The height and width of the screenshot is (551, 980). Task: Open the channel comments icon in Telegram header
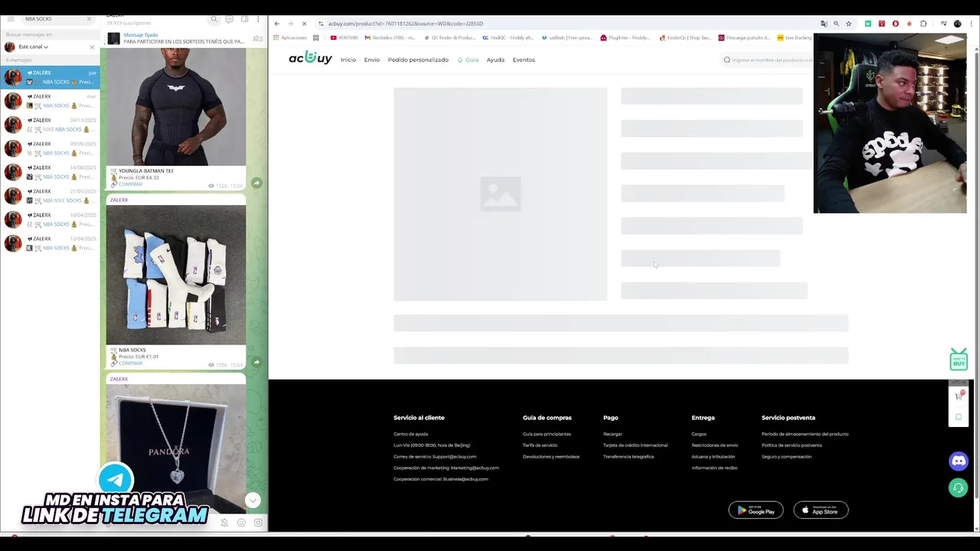coord(229,19)
